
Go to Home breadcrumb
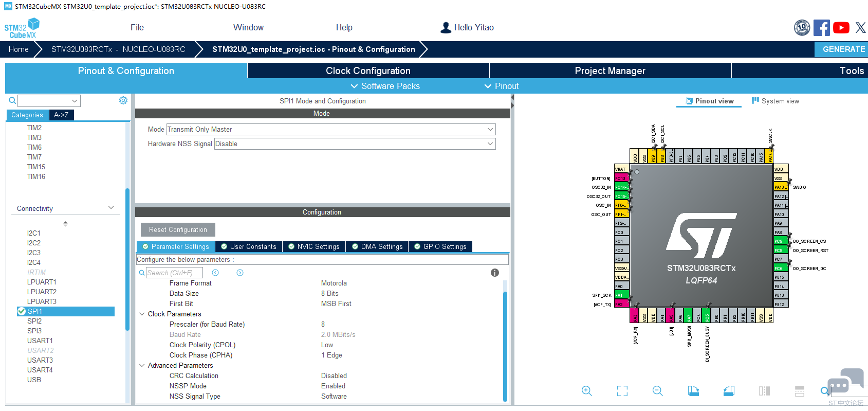(19, 49)
